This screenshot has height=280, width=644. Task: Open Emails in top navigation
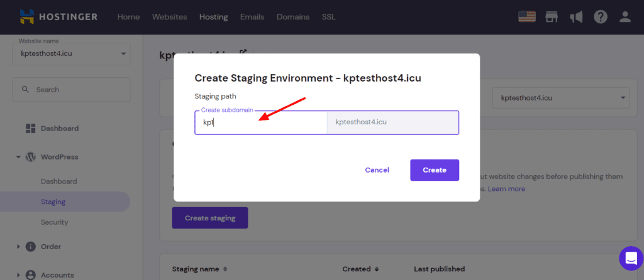click(252, 17)
